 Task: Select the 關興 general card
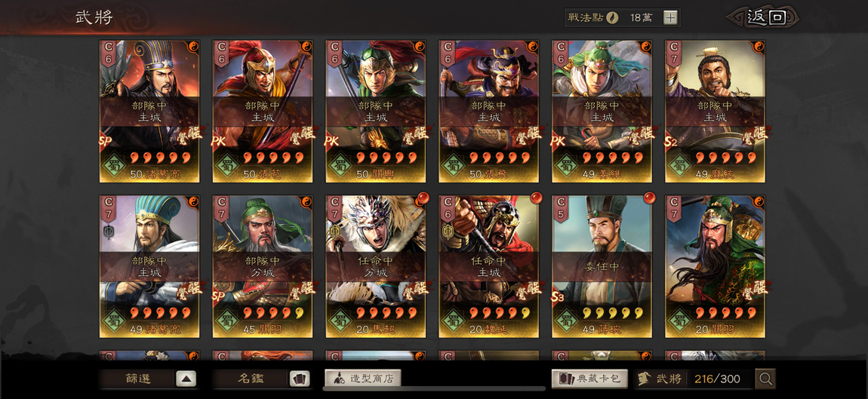(375, 111)
